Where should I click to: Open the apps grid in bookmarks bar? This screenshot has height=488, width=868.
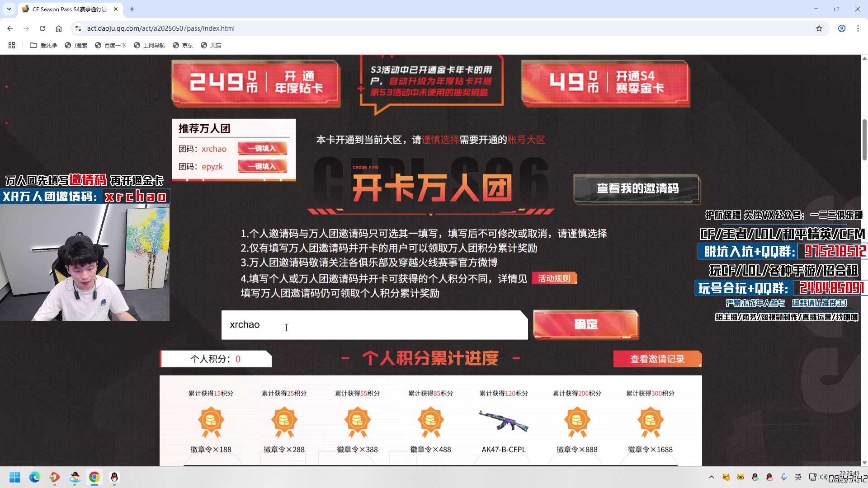click(12, 45)
